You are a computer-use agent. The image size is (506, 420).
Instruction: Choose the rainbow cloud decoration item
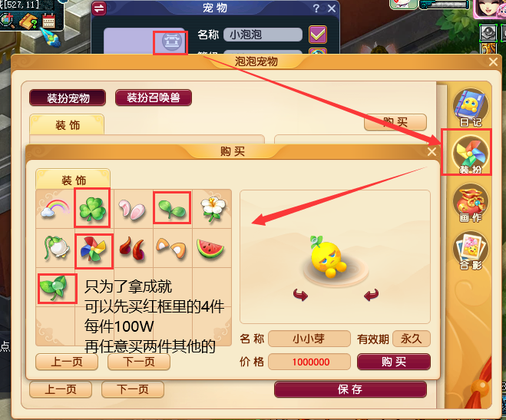click(55, 209)
